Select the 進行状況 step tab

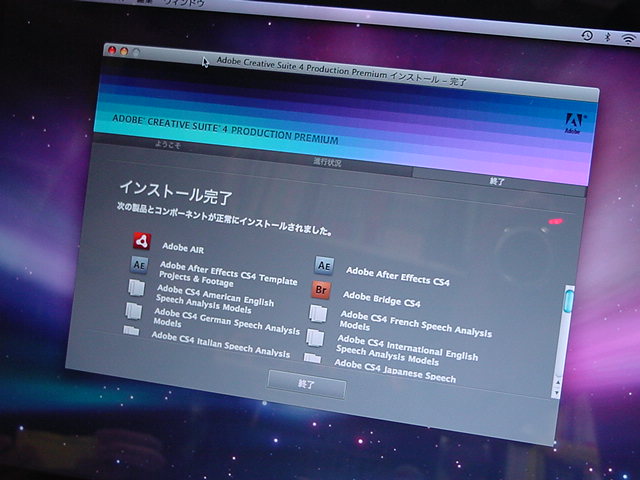coord(327,162)
